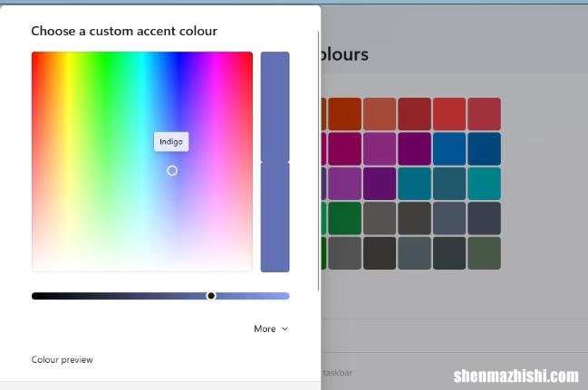Click the dialog's vertical scrollbar
This screenshot has height=390, width=588.
coord(319,161)
